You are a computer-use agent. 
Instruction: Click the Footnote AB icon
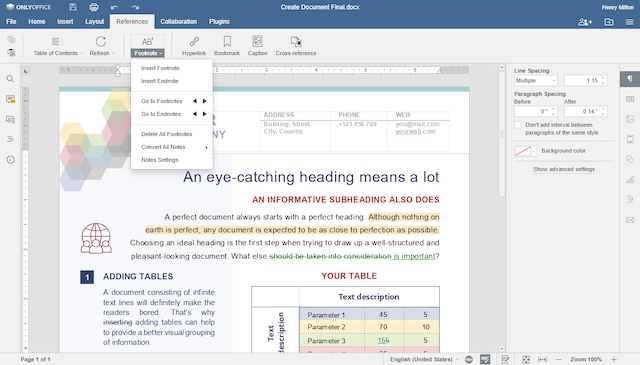(147, 42)
